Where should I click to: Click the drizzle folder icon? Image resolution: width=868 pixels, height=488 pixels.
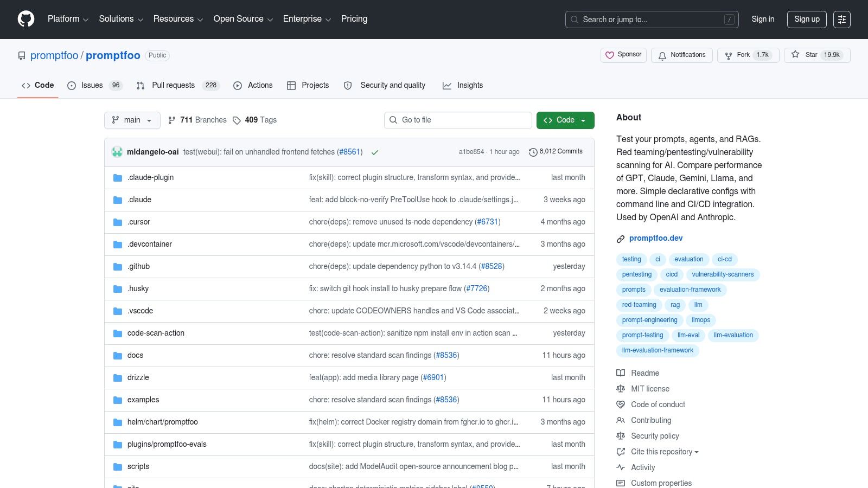click(x=118, y=378)
